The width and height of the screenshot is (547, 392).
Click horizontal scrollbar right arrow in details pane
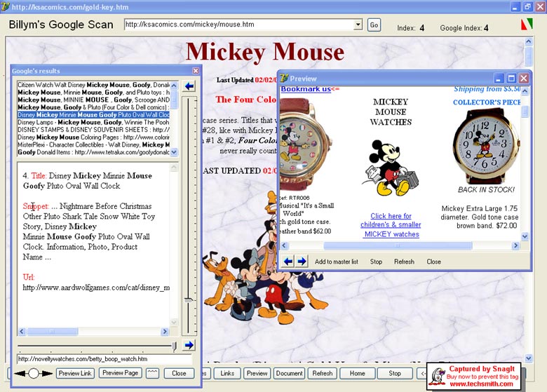point(165,331)
